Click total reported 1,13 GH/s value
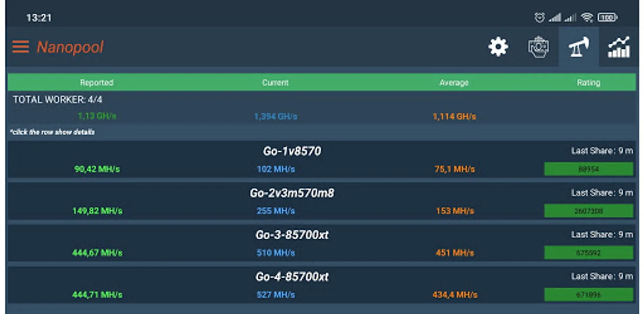Viewport: 644px width, 314px height. (x=97, y=116)
